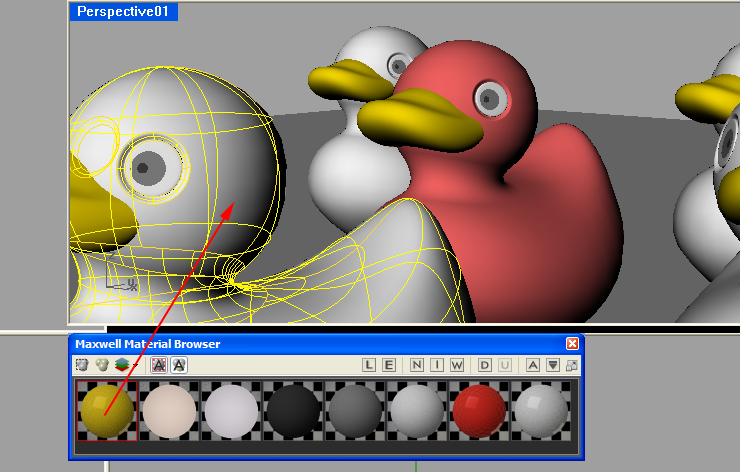Open the stacked layers icon dropdown

pos(121,365)
